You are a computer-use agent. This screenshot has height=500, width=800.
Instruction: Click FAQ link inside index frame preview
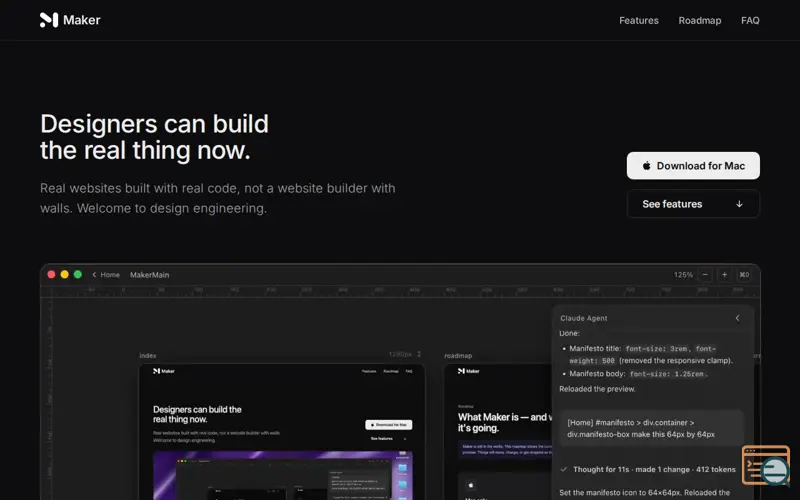[409, 371]
